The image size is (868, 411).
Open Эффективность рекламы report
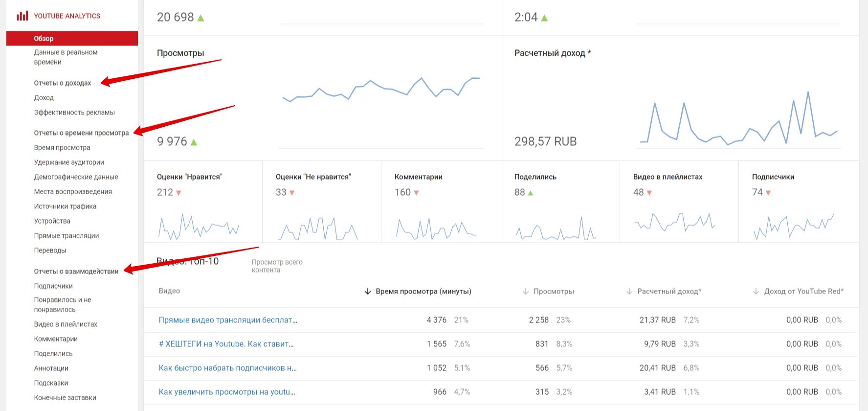[74, 113]
